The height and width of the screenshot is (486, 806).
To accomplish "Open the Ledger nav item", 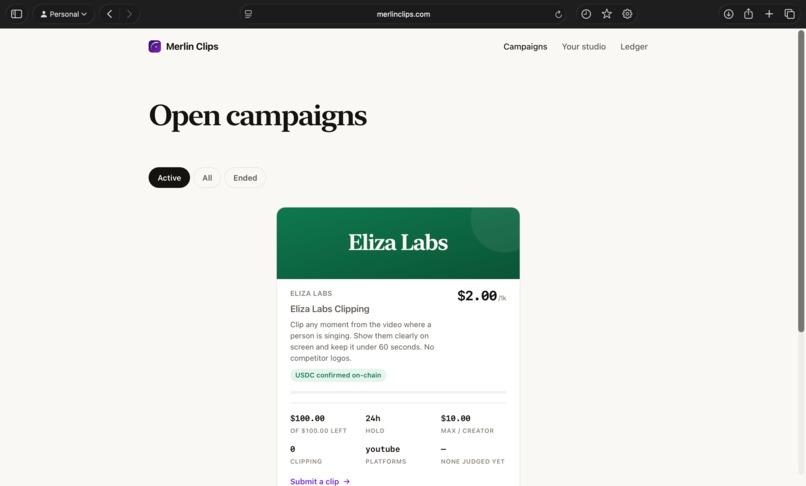I will click(634, 46).
